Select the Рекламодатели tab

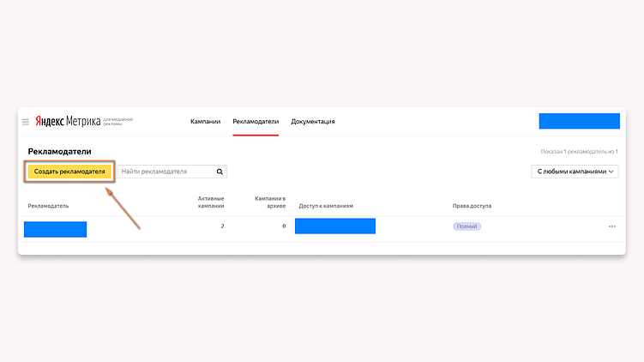[256, 122]
